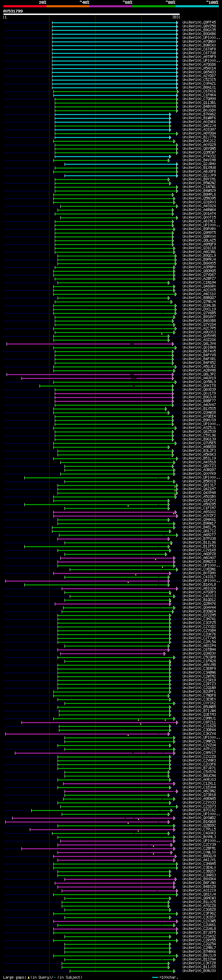Open hit UniRef100_A8IU24
Image resolution: width=222 pixels, height=980 pixels.
pos(199,588)
